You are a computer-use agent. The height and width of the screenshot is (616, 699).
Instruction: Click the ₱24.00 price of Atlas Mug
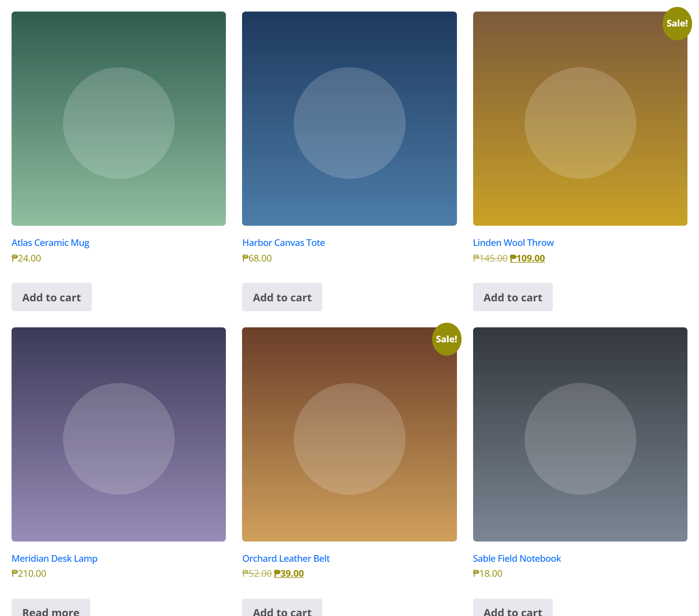click(x=26, y=258)
